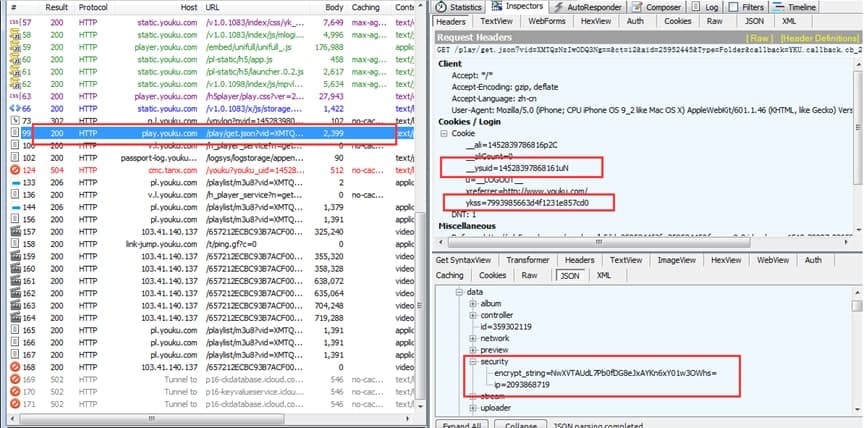
Task: Click the CSS file icon on session 57
Action: click(13, 20)
